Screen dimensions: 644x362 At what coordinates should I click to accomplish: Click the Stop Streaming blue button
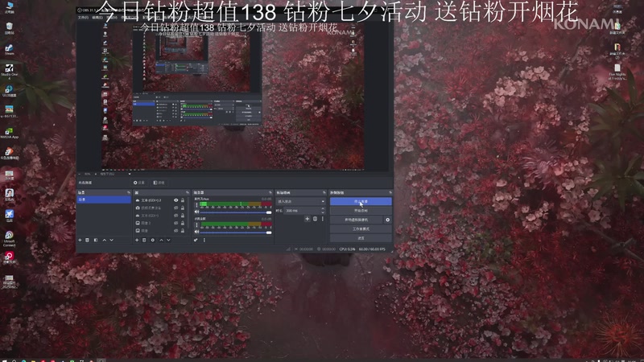pos(361,202)
